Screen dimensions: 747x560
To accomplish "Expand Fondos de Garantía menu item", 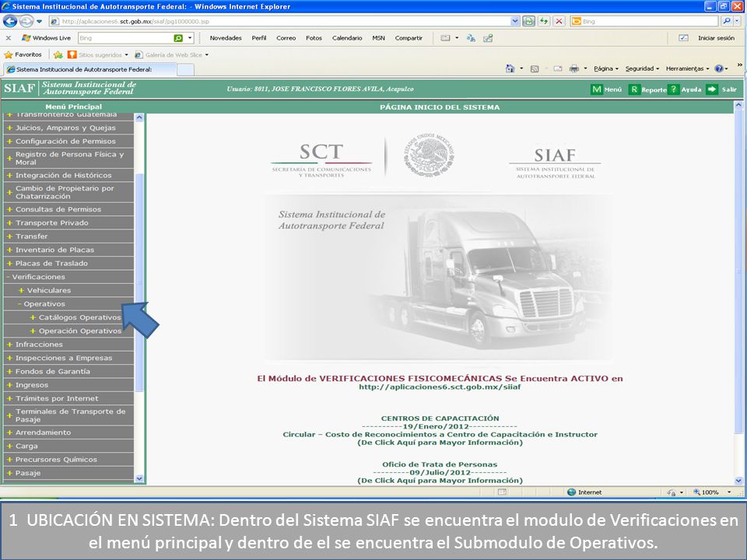I will pos(68,372).
